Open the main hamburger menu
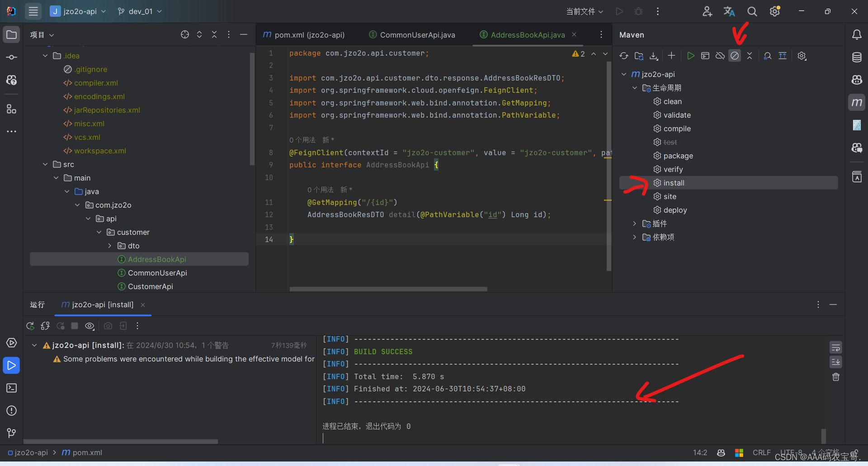Viewport: 868px width, 466px height. pos(33,11)
